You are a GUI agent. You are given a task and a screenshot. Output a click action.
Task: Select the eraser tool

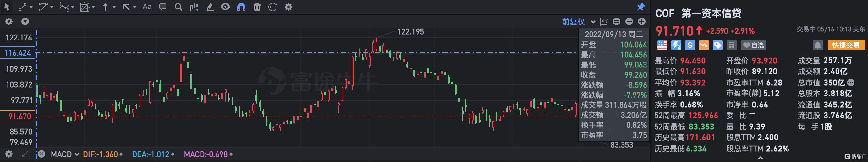(x=210, y=7)
